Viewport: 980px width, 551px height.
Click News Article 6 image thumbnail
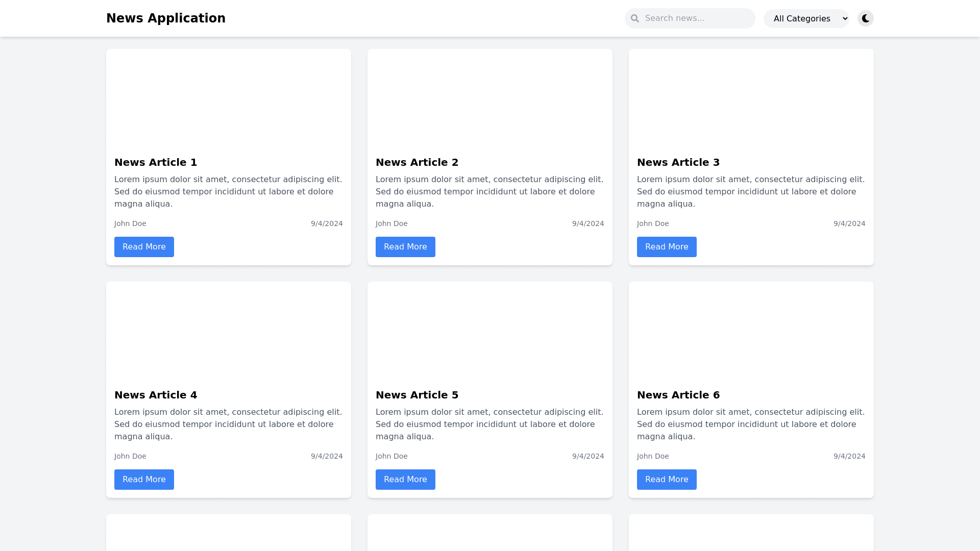pos(751,331)
